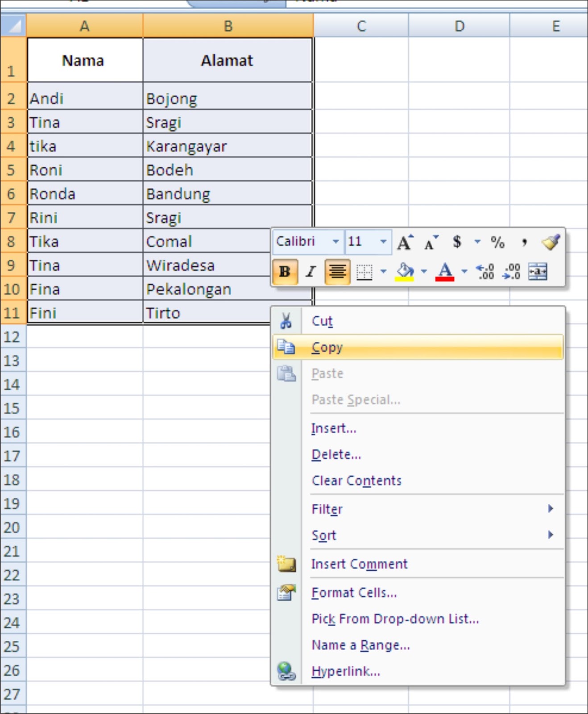Toggle Italic in mini toolbar
This screenshot has width=588, height=714.
click(311, 271)
